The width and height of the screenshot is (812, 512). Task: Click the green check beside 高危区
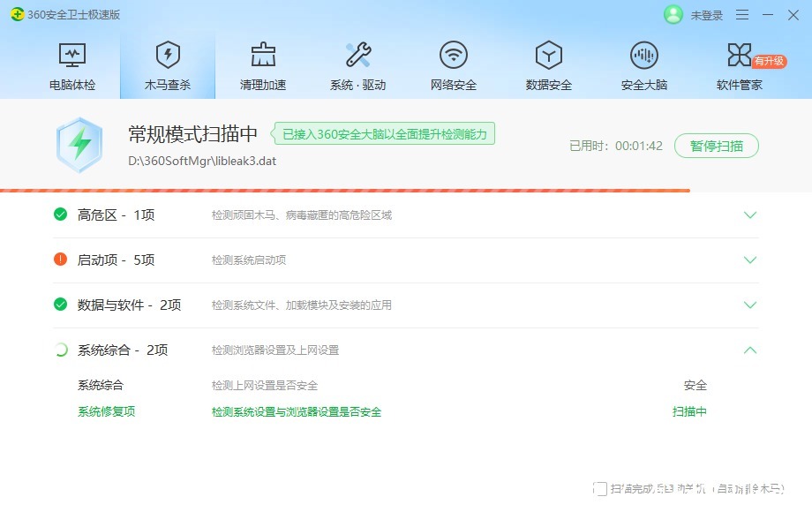pyautogui.click(x=61, y=214)
